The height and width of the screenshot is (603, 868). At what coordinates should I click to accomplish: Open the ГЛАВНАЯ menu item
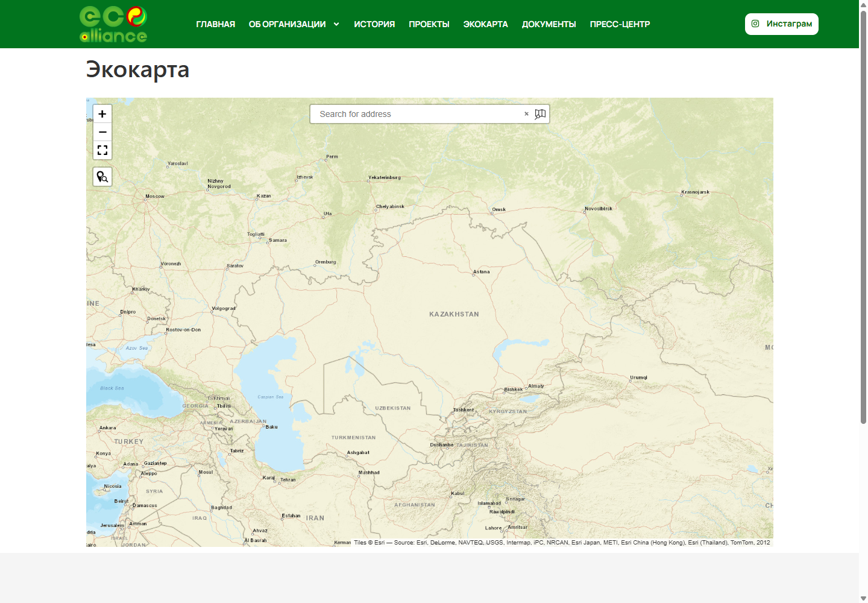pos(215,24)
